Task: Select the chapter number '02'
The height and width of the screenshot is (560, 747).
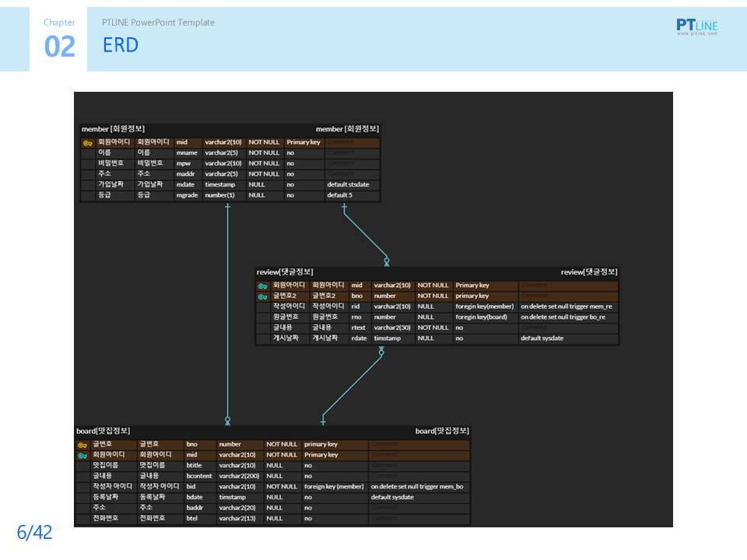Action: [x=60, y=47]
